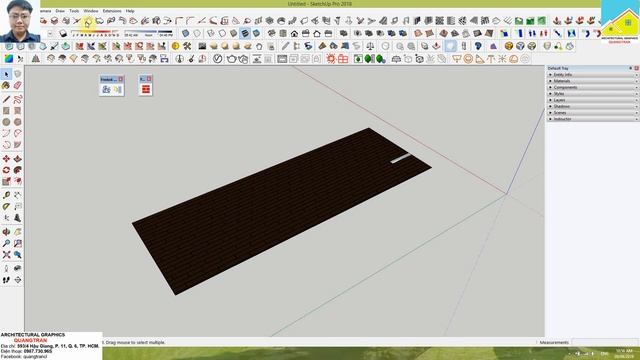The image size is (640, 360).
Task: Select the arrow Select tool
Action: pyautogui.click(x=6, y=74)
